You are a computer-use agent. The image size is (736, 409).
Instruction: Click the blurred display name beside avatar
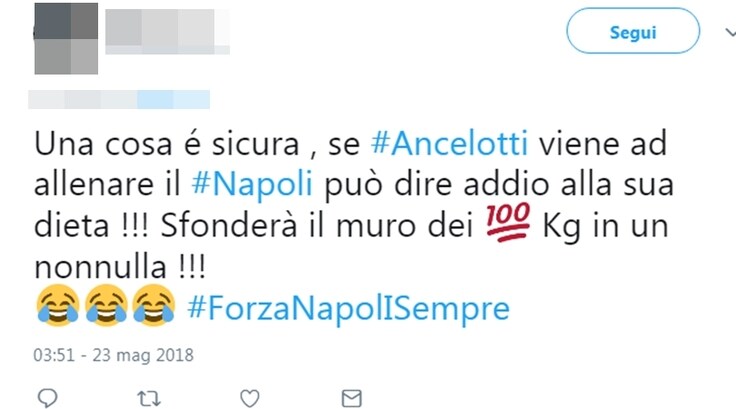pyautogui.click(x=167, y=31)
